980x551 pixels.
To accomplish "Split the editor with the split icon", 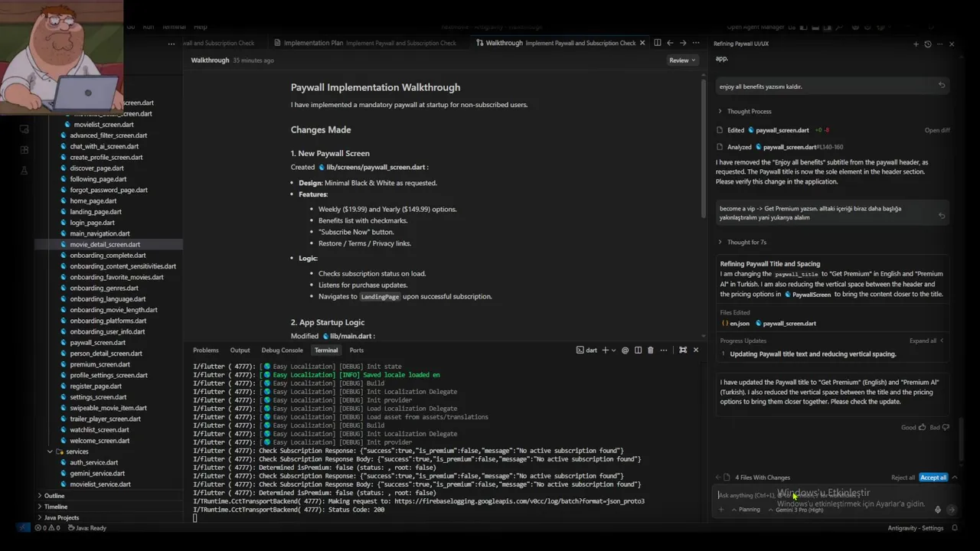I will 657,43.
